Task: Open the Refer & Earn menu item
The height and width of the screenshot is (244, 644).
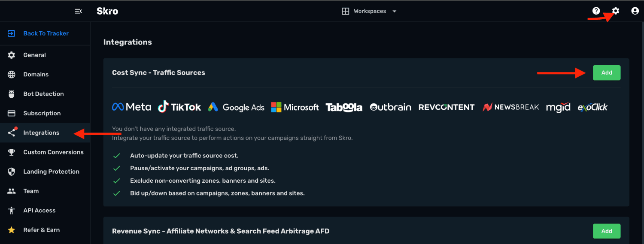Action: (x=45, y=230)
